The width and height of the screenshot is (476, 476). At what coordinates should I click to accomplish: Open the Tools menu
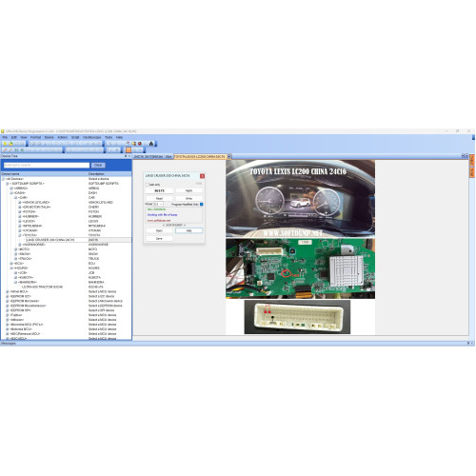109,137
